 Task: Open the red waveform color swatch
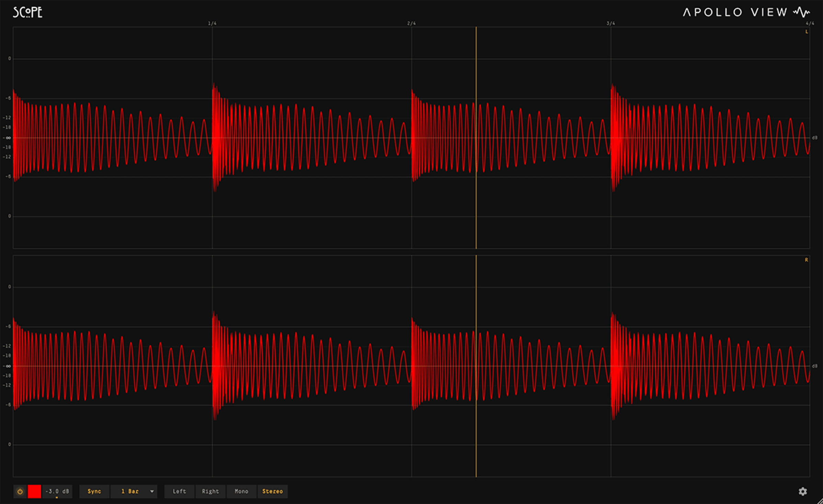pyautogui.click(x=34, y=491)
